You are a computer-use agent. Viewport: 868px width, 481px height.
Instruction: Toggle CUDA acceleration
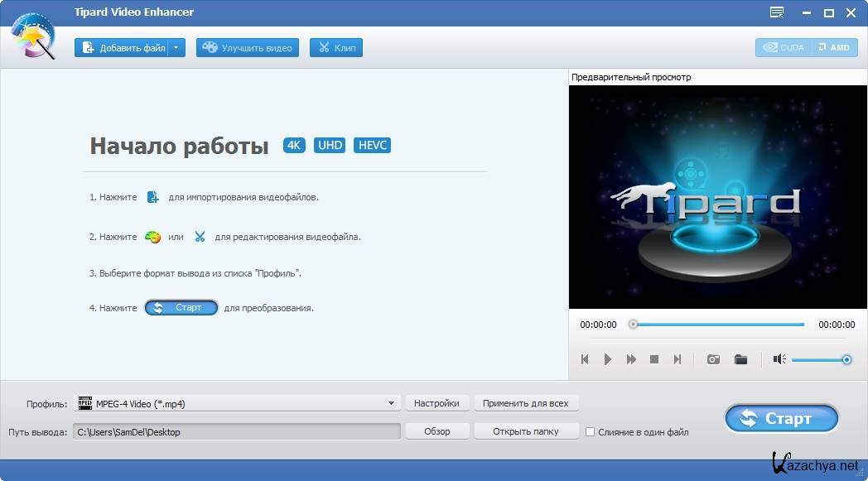[784, 48]
